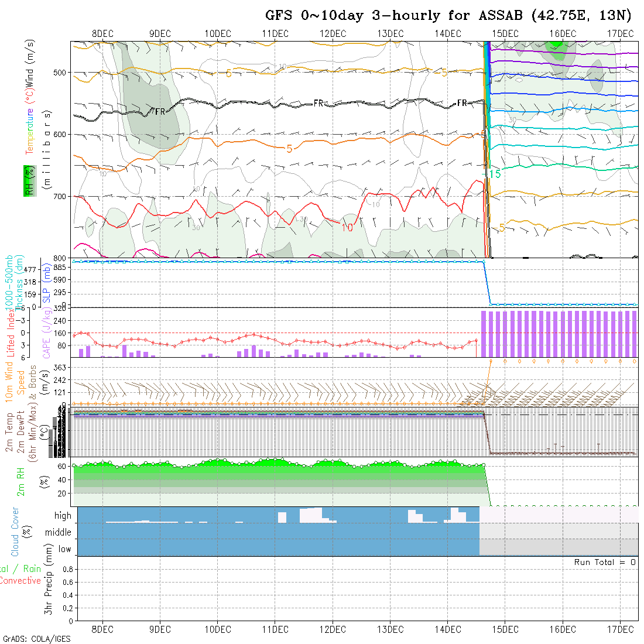Screen dimensions: 644x644
Task: Click the '240' CAPE tick value
Action: [60, 320]
